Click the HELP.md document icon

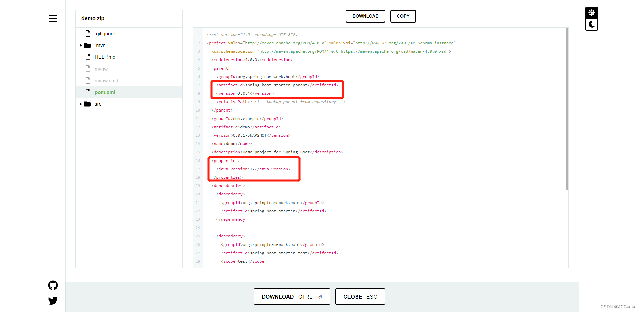point(88,57)
